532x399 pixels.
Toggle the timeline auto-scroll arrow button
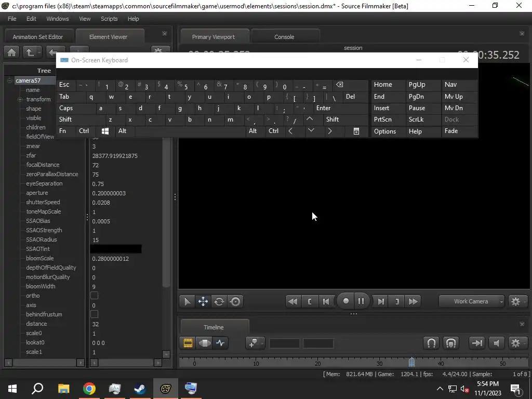(477, 343)
